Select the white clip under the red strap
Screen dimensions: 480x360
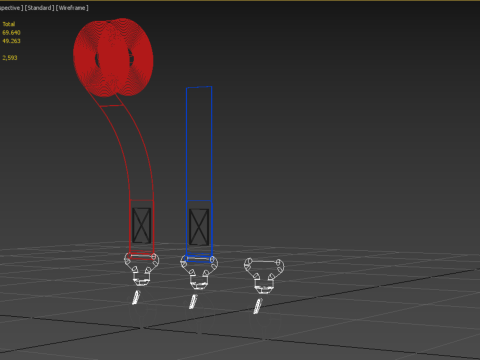[142, 269]
